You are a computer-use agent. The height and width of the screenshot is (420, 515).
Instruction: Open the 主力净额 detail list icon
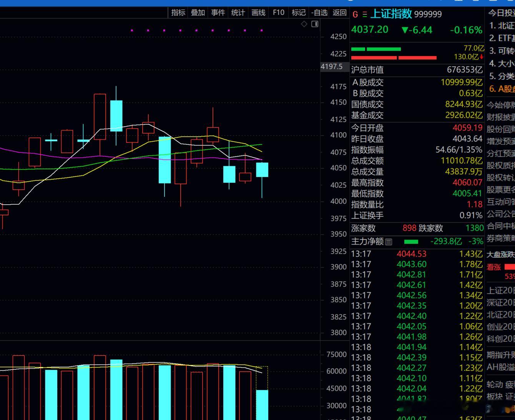pyautogui.click(x=389, y=242)
